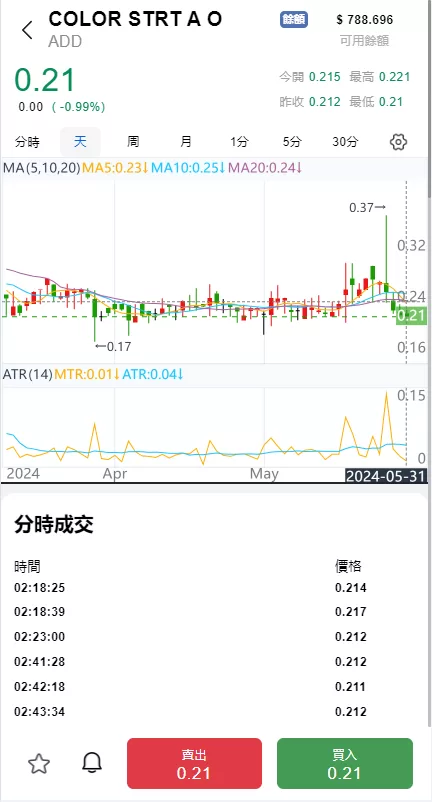Screen dimensions: 432x802
Task: Select the 02:43:34 trade row
Action: pos(213,711)
